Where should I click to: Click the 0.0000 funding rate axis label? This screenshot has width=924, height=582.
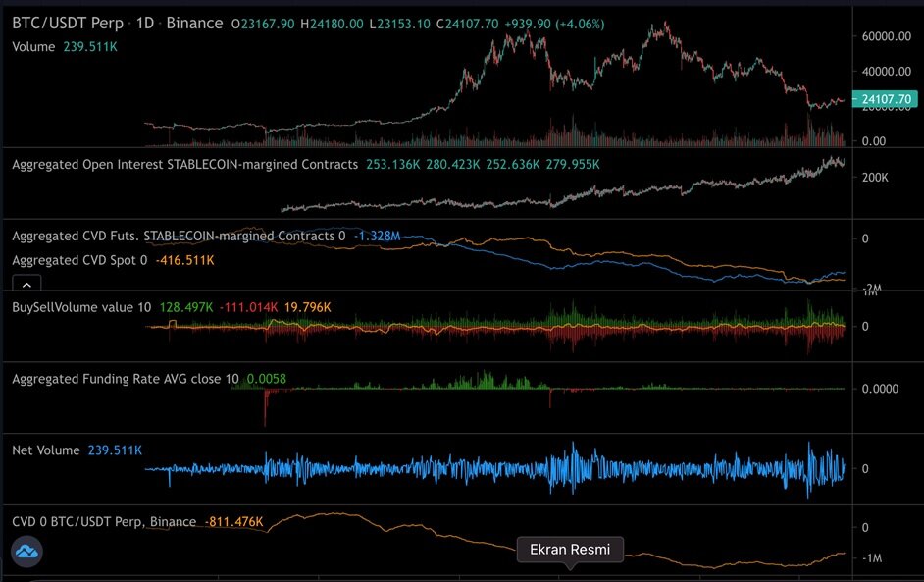[881, 389]
